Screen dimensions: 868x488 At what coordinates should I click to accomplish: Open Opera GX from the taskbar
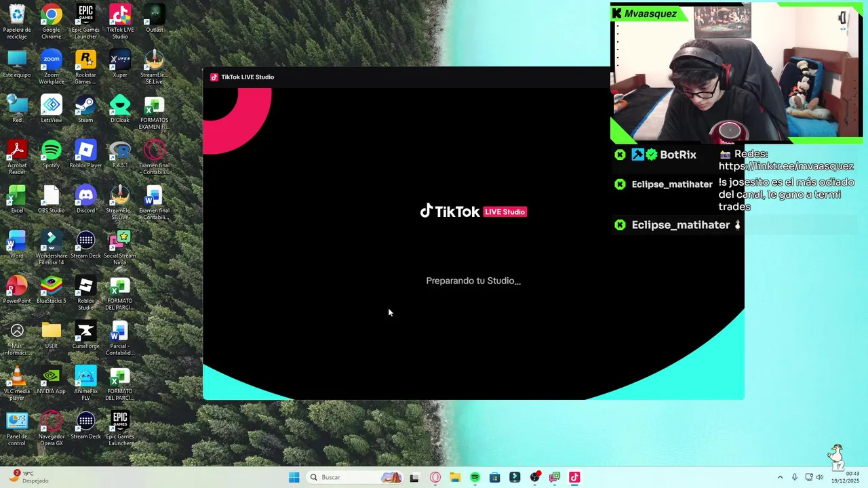(435, 477)
